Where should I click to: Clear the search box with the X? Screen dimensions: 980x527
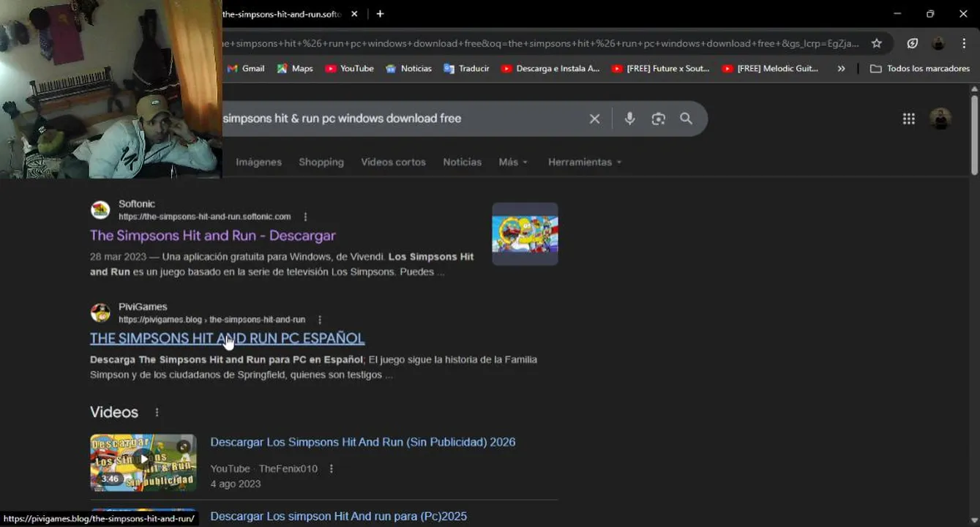click(x=594, y=119)
